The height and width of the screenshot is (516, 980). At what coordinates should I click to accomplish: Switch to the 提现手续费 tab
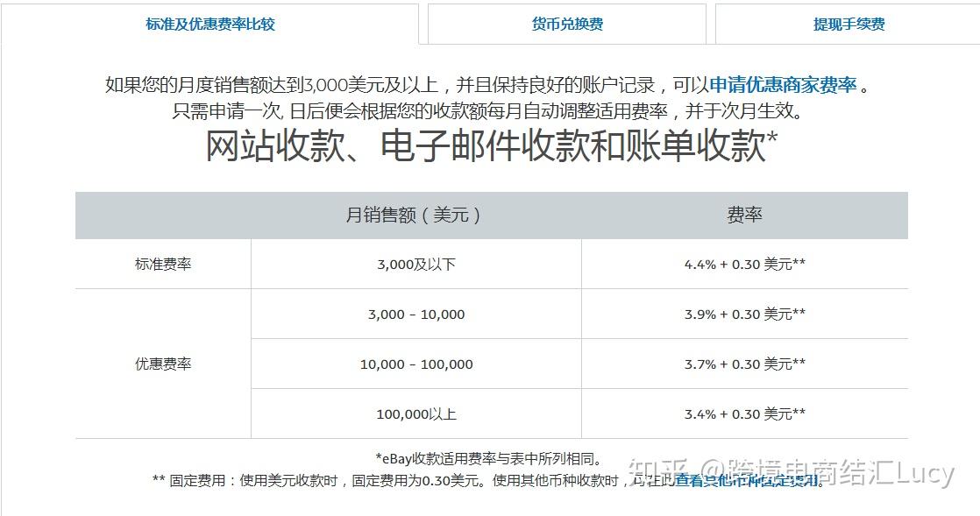click(x=849, y=25)
